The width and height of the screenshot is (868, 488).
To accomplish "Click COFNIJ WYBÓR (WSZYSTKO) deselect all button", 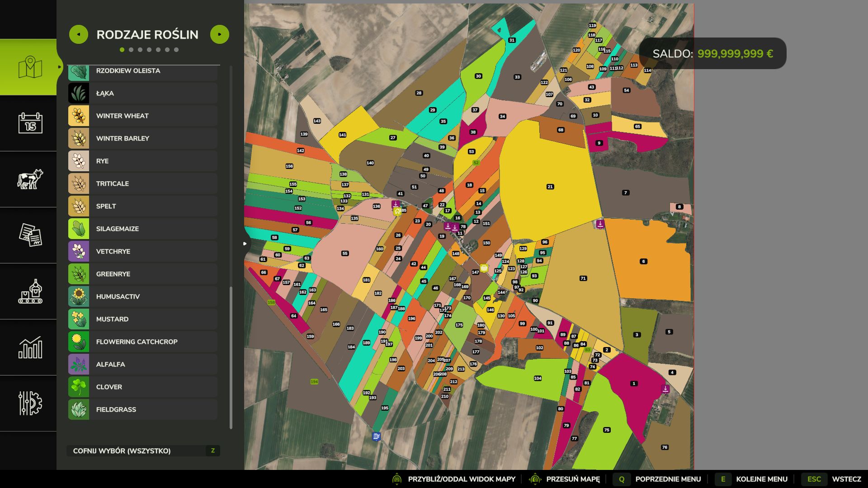I will [x=143, y=450].
